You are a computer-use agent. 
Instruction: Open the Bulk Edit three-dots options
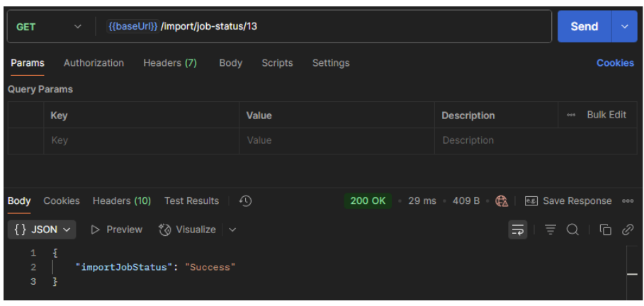pyautogui.click(x=571, y=115)
